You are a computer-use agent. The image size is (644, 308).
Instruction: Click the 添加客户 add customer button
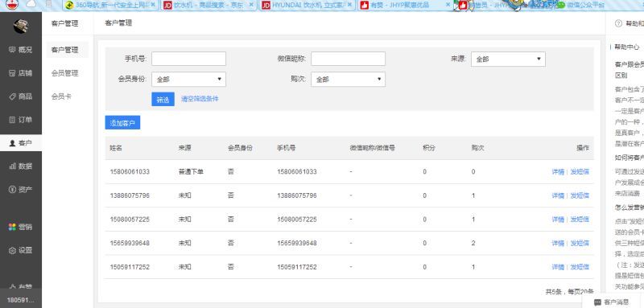coord(122,122)
